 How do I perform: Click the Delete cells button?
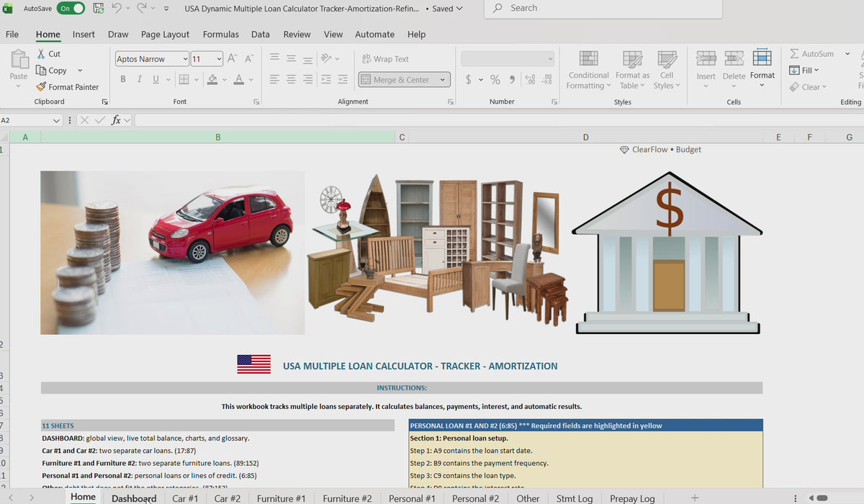coord(734,68)
